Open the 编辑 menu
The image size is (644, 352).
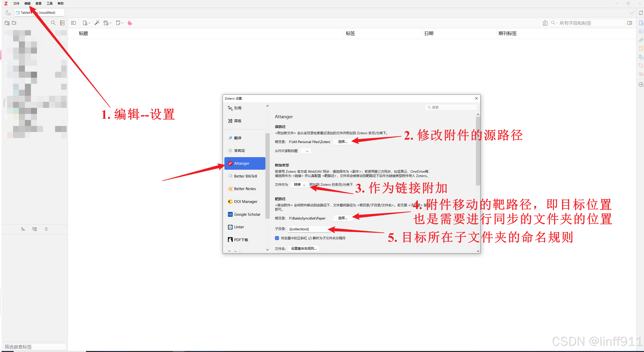coord(27,3)
